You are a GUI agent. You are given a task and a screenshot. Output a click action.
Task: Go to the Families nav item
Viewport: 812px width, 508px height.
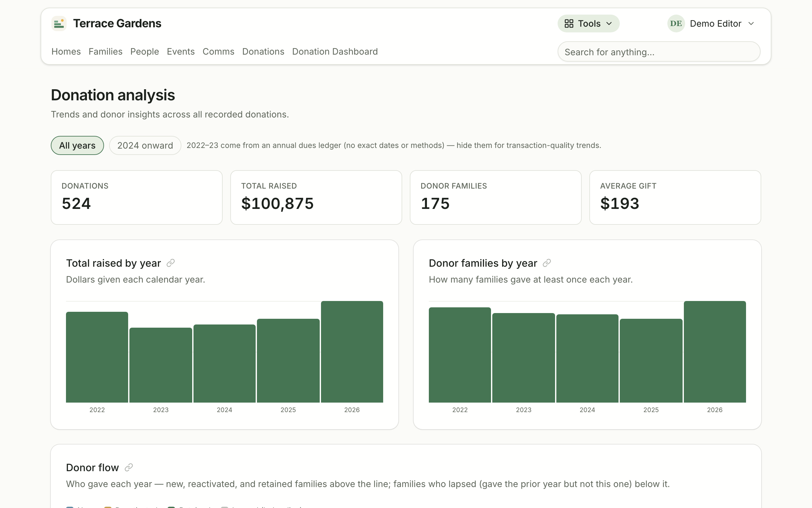pyautogui.click(x=105, y=51)
